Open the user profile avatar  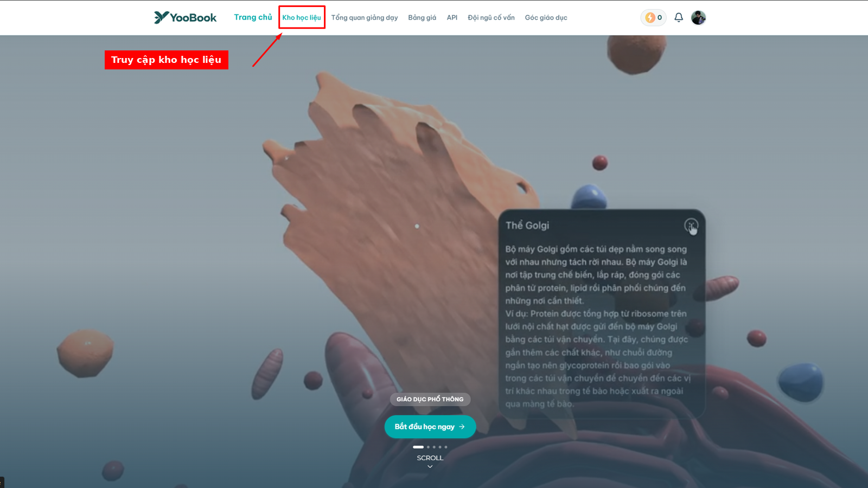tap(698, 17)
